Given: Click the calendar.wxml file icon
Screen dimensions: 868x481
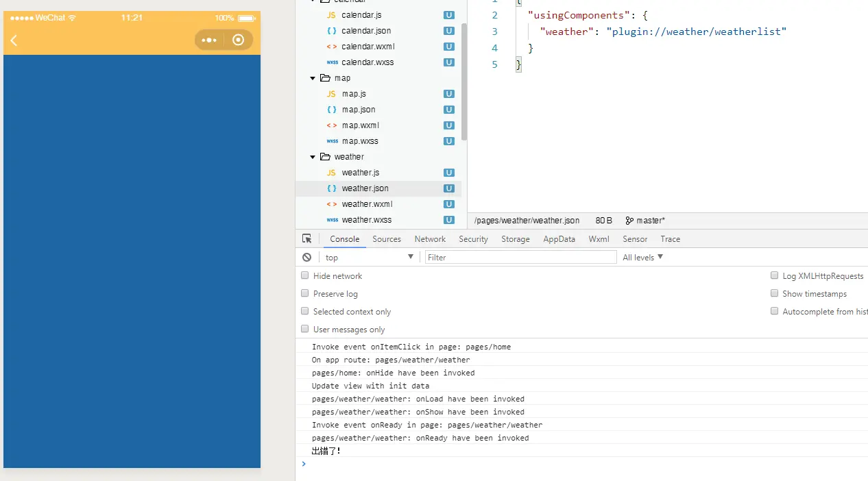Looking at the screenshot, I should [x=331, y=47].
